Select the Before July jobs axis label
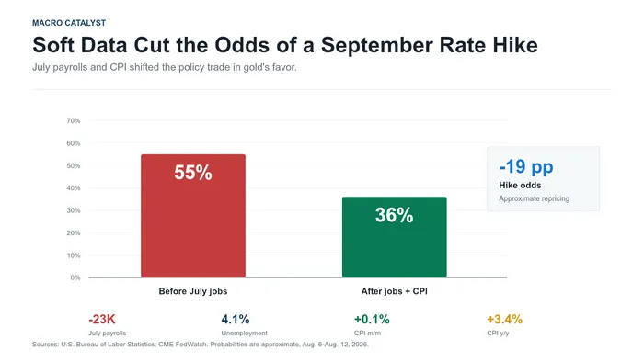The width and height of the screenshot is (644, 362). pyautogui.click(x=193, y=291)
